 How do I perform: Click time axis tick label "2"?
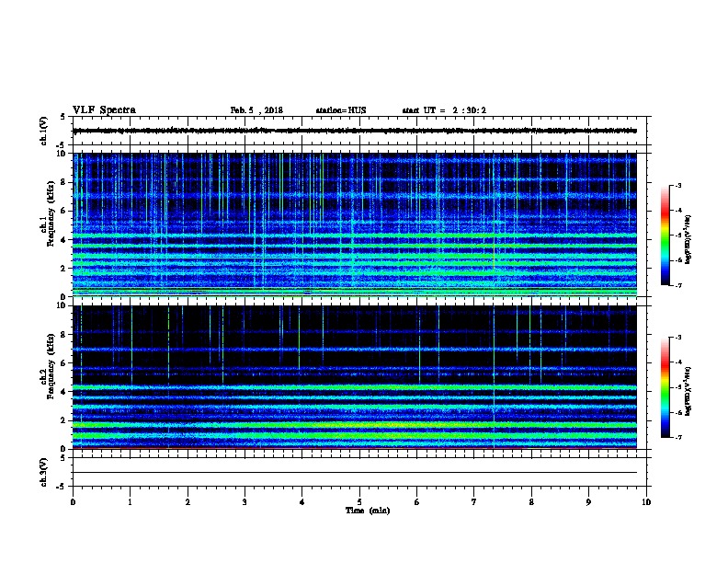pos(188,502)
